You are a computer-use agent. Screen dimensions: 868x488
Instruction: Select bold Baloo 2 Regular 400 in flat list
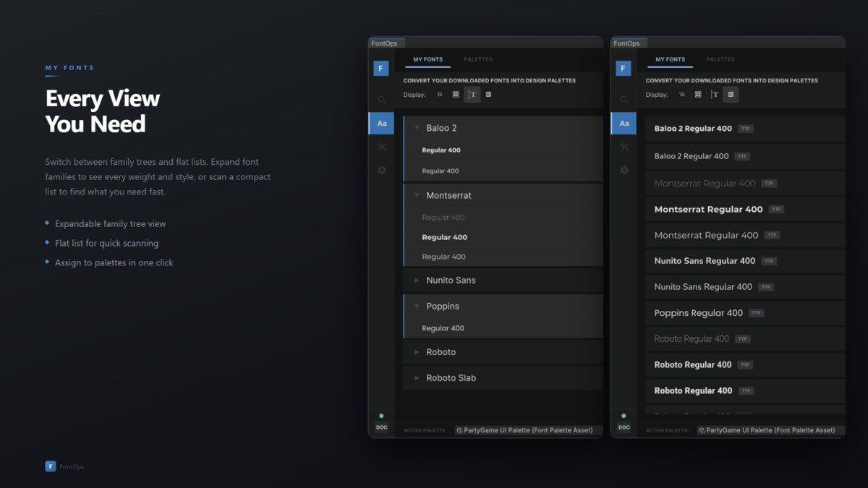pos(745,129)
